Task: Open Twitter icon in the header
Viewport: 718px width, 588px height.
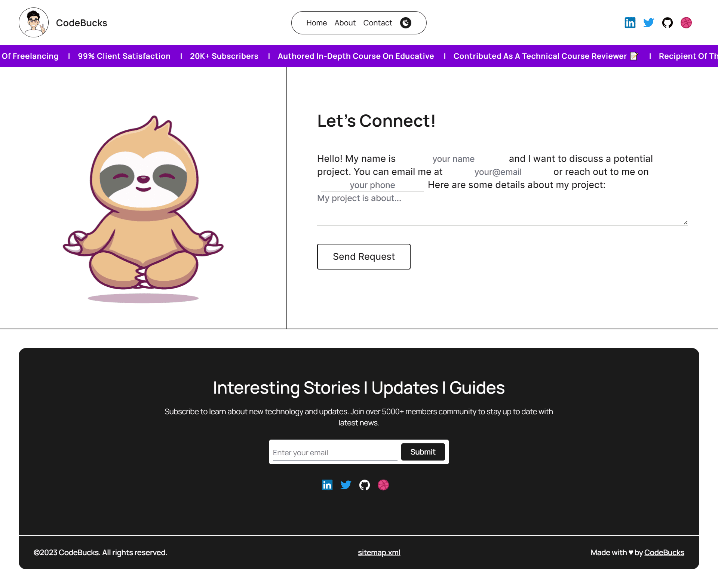Action: tap(648, 23)
